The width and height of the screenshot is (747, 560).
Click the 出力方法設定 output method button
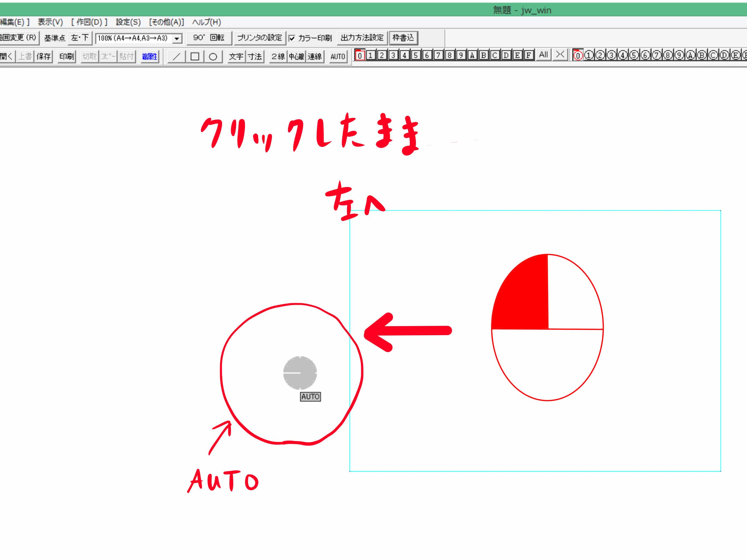pos(362,37)
